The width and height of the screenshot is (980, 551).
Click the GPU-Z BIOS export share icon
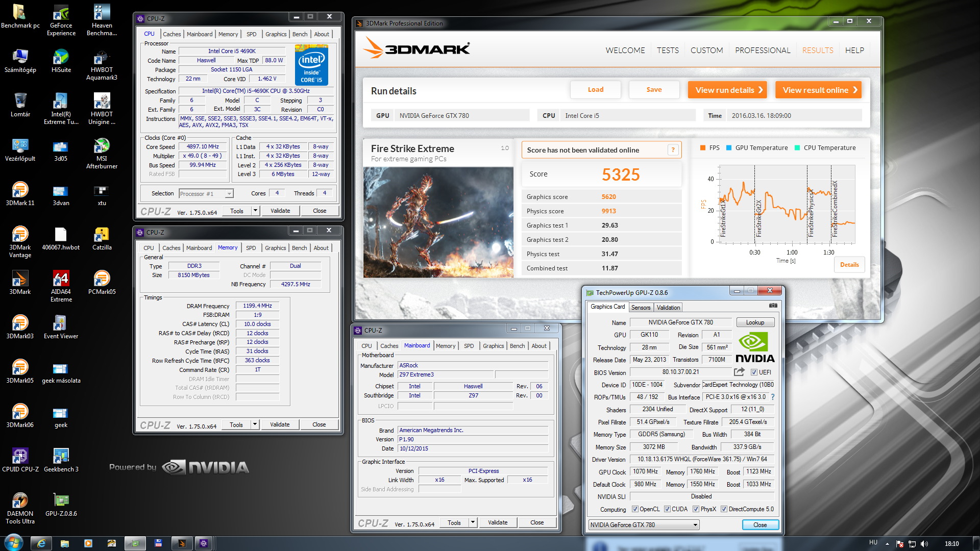[x=739, y=372]
